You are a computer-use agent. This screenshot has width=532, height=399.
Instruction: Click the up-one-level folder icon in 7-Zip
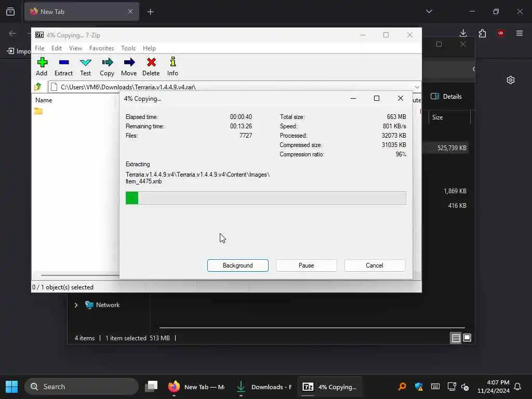click(38, 87)
